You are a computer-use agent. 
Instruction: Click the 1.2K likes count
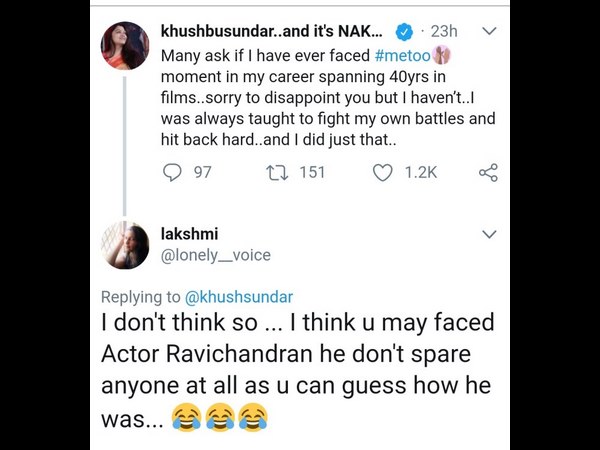point(420,172)
